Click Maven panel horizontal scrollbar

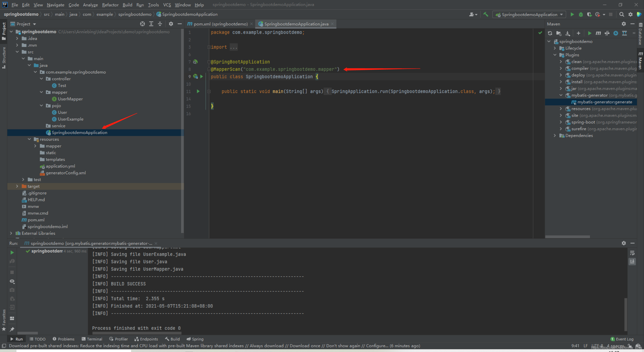(x=568, y=237)
